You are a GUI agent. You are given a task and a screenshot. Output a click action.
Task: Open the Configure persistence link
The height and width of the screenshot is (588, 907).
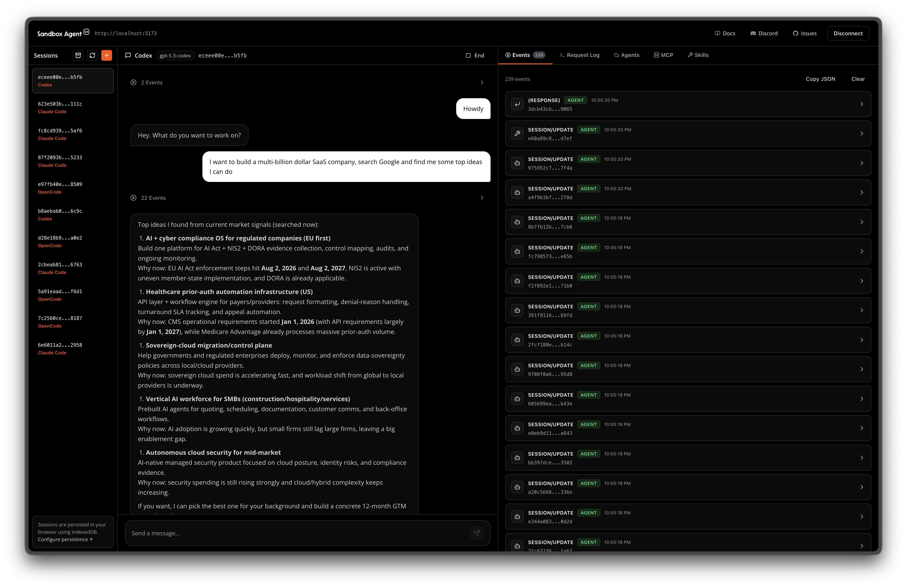(x=65, y=540)
